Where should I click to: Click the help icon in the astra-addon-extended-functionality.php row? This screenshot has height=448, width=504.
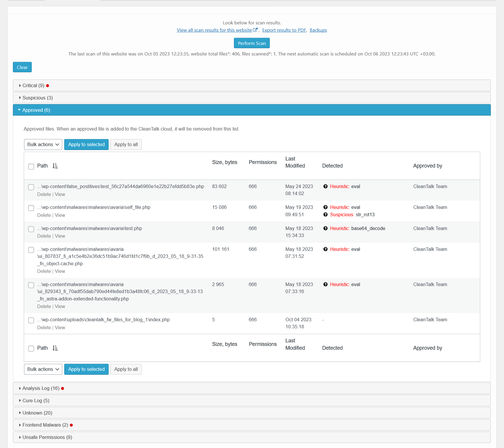point(325,284)
